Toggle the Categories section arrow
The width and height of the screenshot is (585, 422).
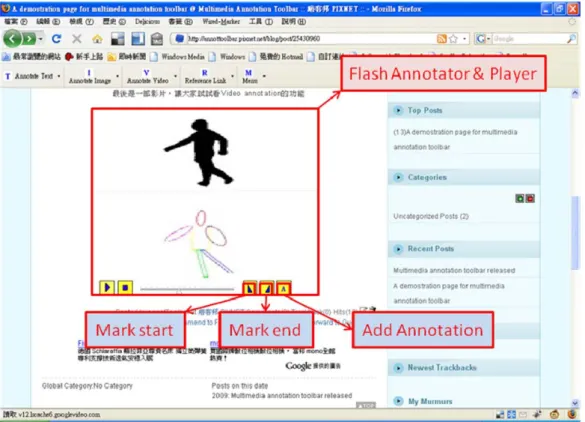point(398,177)
